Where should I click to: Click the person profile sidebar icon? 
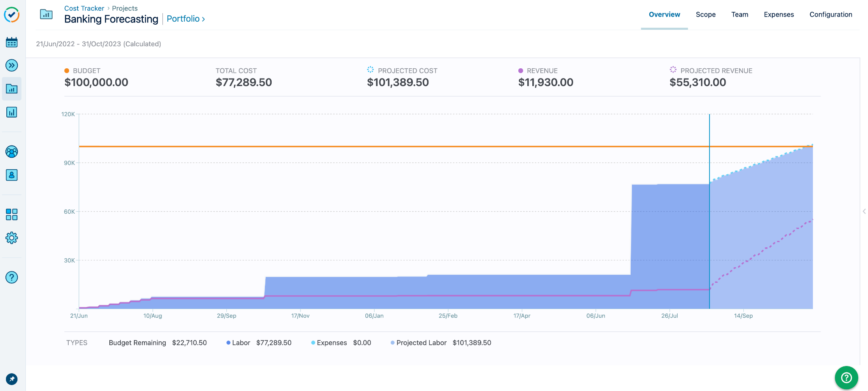click(11, 175)
